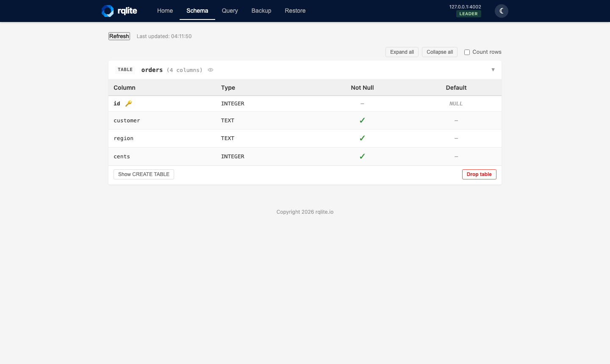Screen dimensions: 610x364
Task: Click the Not Null column header
Action: [362, 88]
